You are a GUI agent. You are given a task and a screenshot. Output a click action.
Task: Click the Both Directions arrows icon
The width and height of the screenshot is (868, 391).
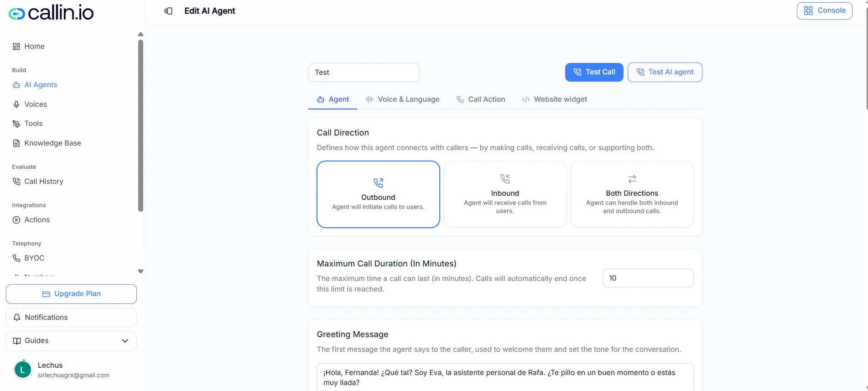click(x=632, y=178)
